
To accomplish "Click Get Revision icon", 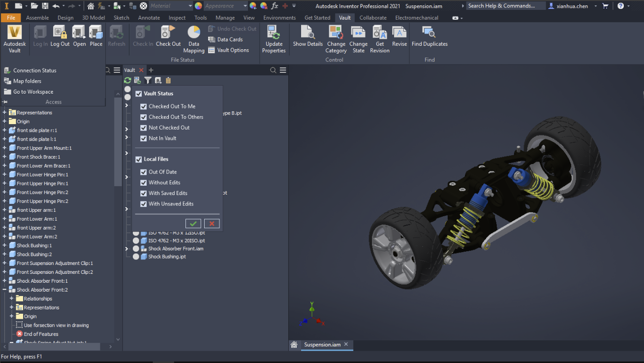I will coord(380,39).
